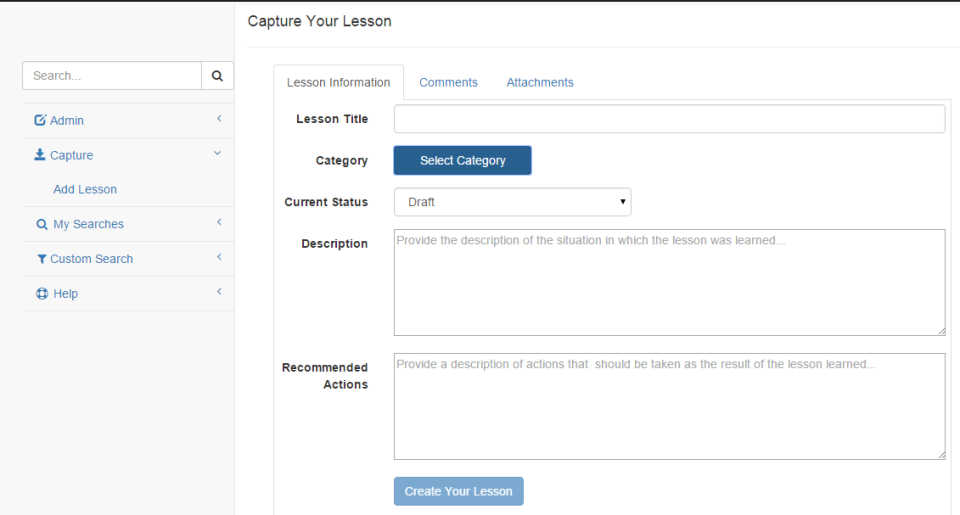Open the Attachments tab

pos(540,83)
